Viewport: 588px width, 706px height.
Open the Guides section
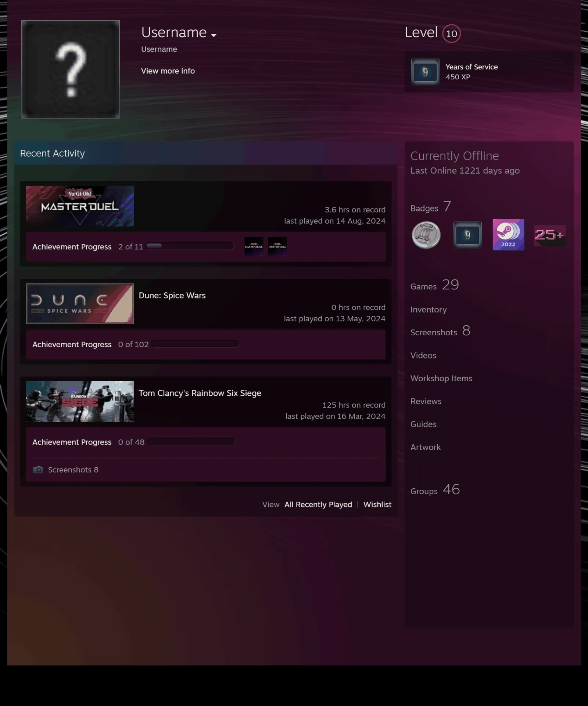pos(423,424)
